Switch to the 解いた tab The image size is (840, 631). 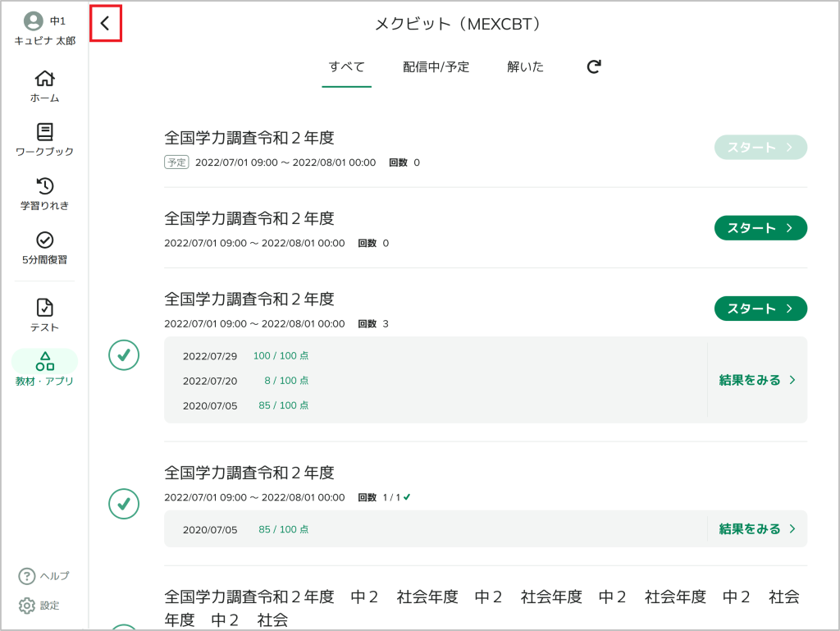(525, 67)
